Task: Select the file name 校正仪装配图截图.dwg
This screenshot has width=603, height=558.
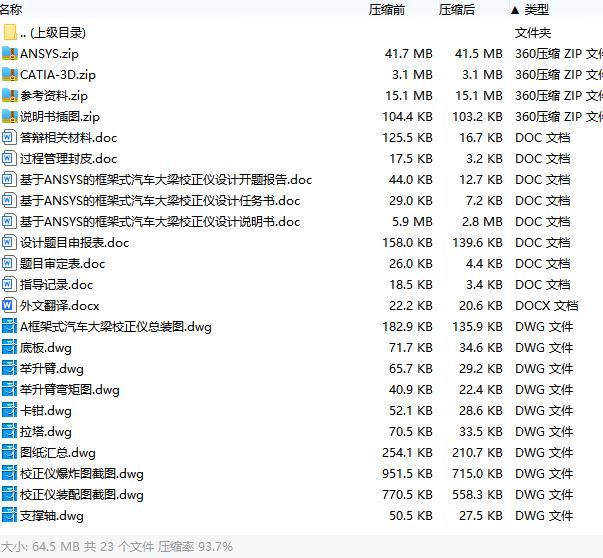Action: pos(82,495)
